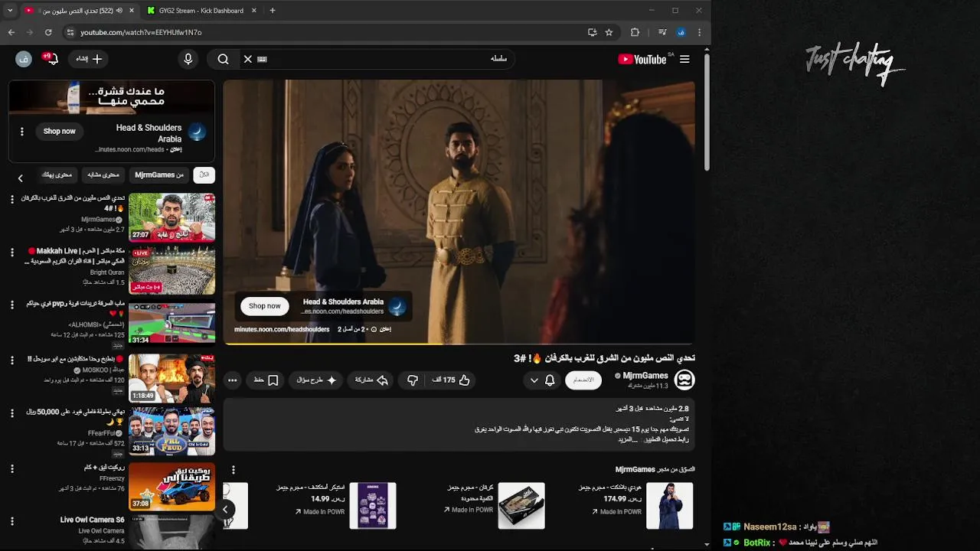Like the video with 175 thumbs up
The height and width of the screenshot is (551, 980).
pyautogui.click(x=450, y=380)
